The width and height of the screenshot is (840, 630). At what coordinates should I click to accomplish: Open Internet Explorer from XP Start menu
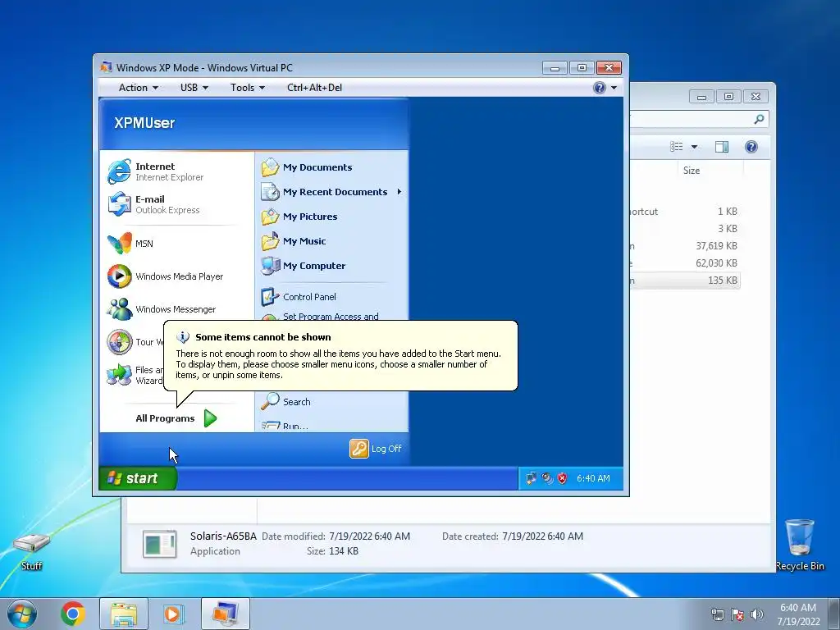pyautogui.click(x=155, y=171)
